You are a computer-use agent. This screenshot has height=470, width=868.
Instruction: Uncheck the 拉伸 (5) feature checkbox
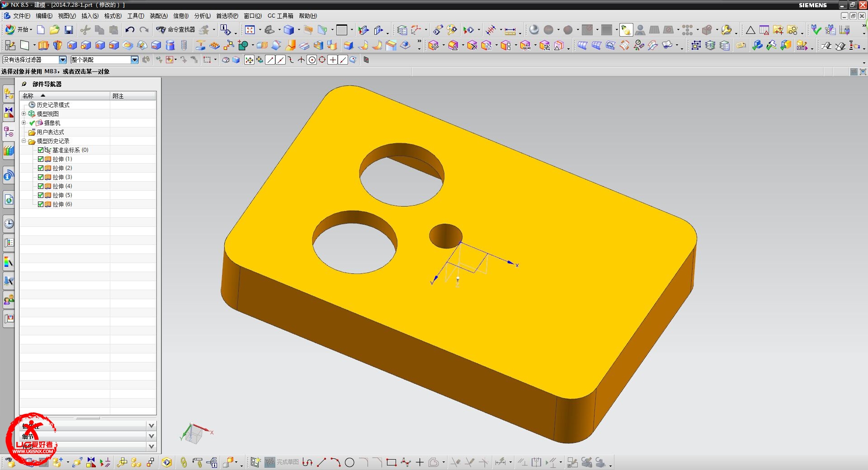tap(41, 195)
